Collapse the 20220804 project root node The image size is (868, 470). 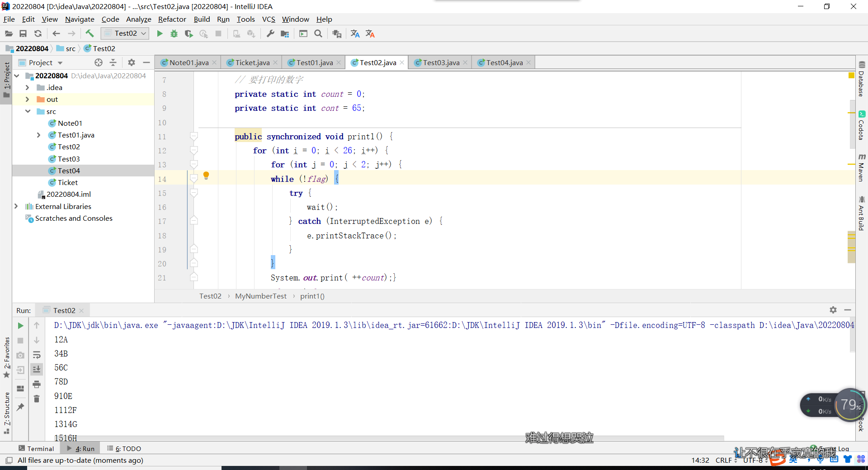(17, 76)
